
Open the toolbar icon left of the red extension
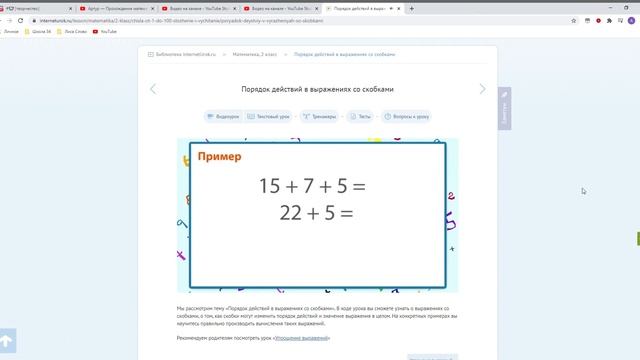tap(587, 20)
